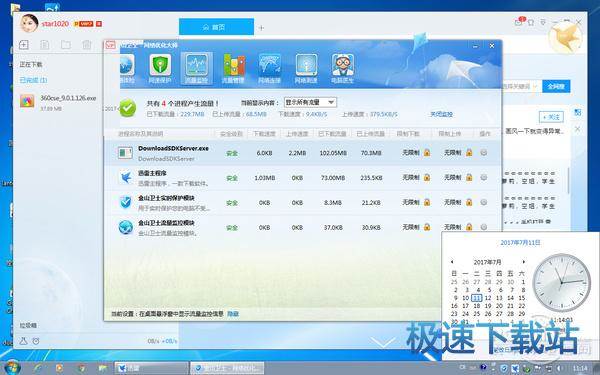Add a new tab with the plus button

261,28
